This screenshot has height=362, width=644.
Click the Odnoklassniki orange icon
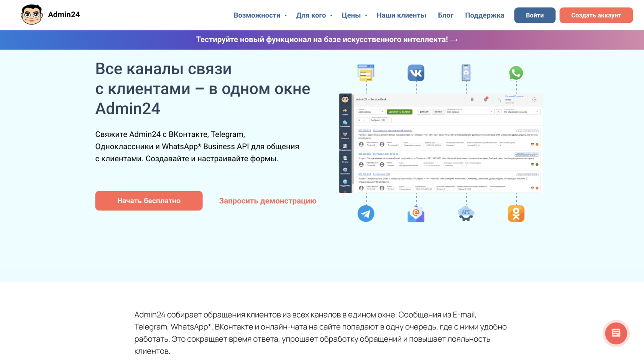point(516,213)
